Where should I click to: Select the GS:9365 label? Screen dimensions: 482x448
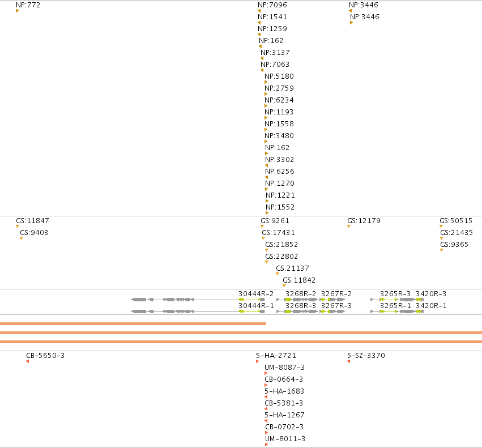pos(454,245)
